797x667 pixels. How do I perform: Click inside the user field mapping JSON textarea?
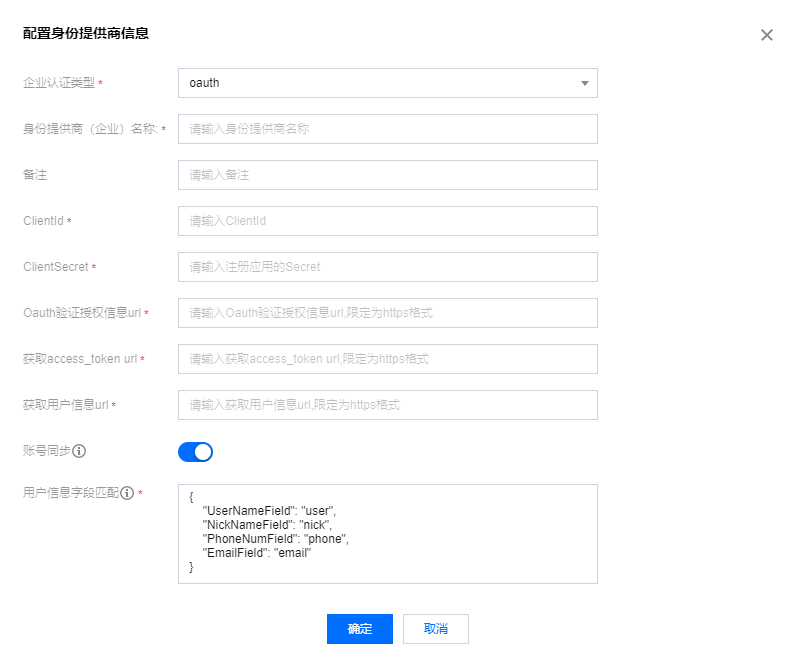point(387,533)
